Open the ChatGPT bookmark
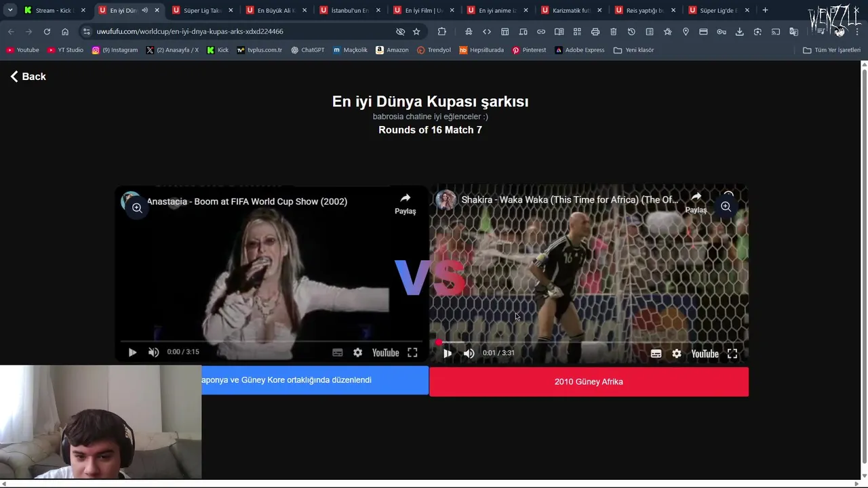 pos(307,50)
